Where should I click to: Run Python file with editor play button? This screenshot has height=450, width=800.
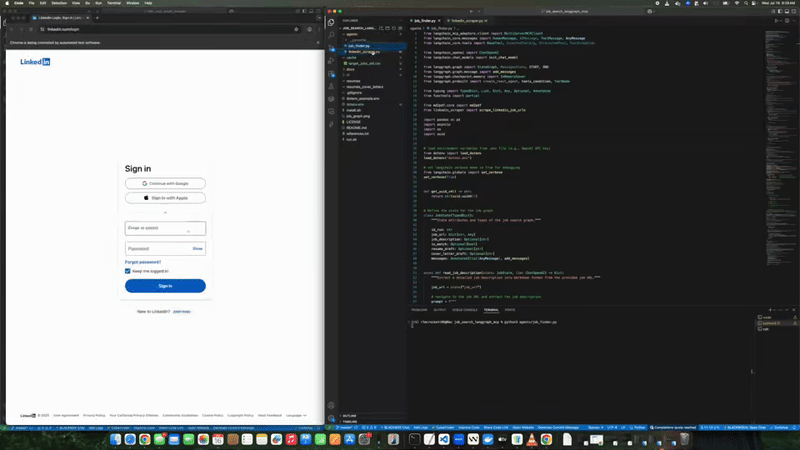point(777,21)
